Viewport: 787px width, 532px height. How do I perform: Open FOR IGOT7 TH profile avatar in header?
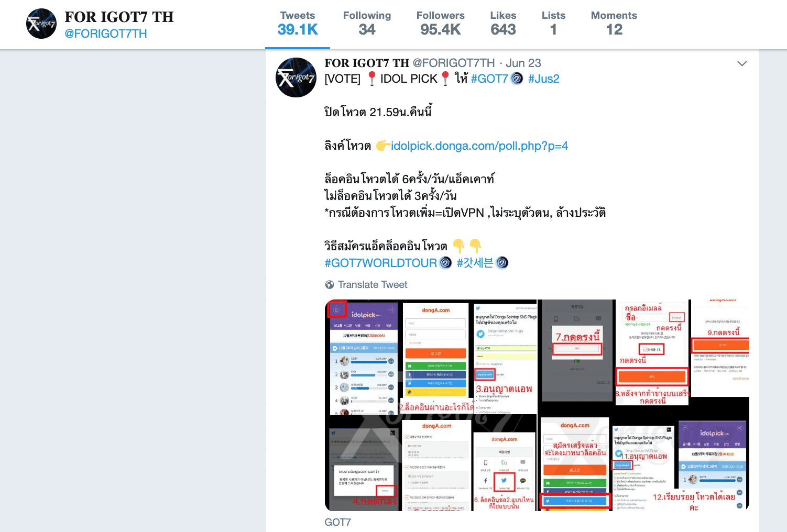click(x=41, y=24)
